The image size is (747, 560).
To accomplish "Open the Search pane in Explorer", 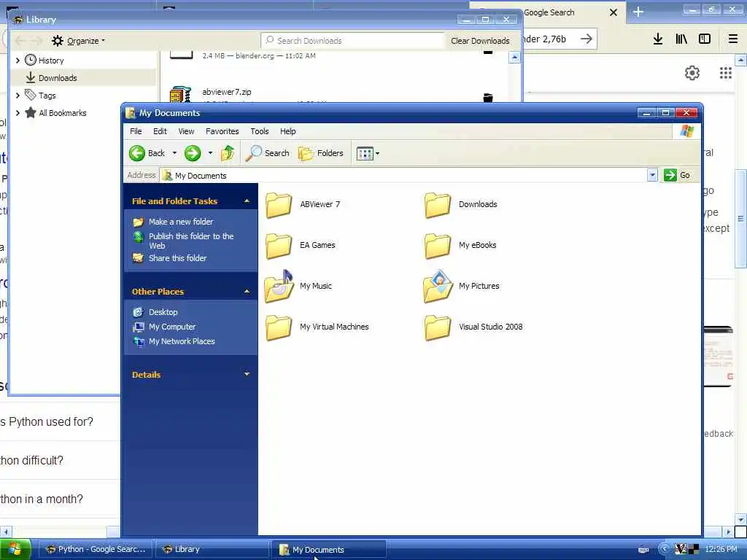I will pos(268,153).
